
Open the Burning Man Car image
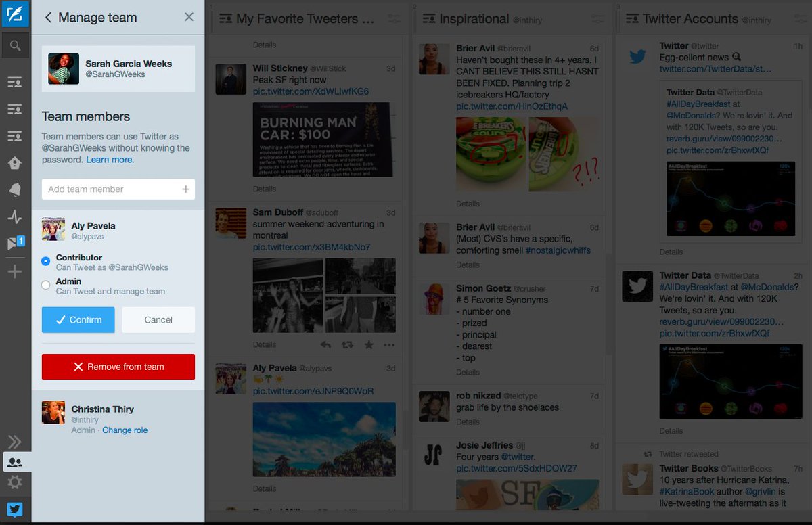point(324,139)
